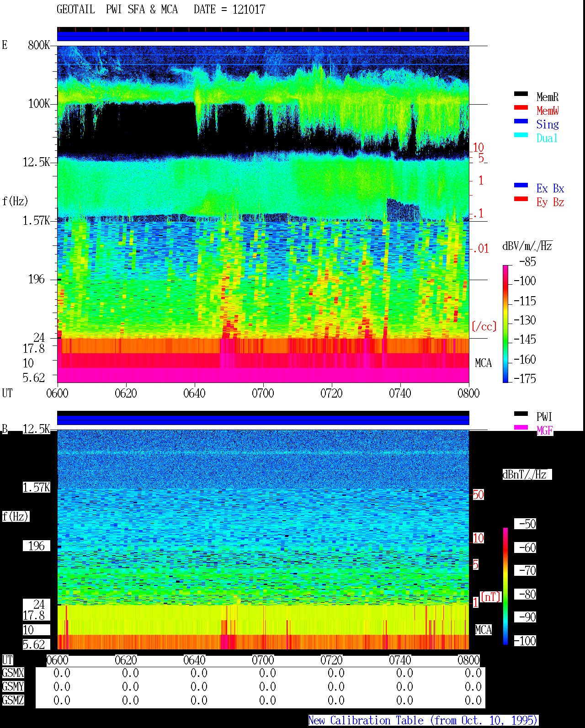Click the dBnT magnetic field color bar
585x728 pixels.
[505, 586]
